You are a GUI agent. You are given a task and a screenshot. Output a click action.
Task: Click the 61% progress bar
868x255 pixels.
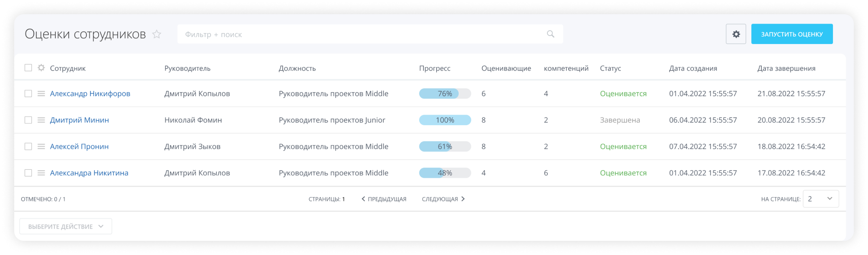click(x=445, y=147)
